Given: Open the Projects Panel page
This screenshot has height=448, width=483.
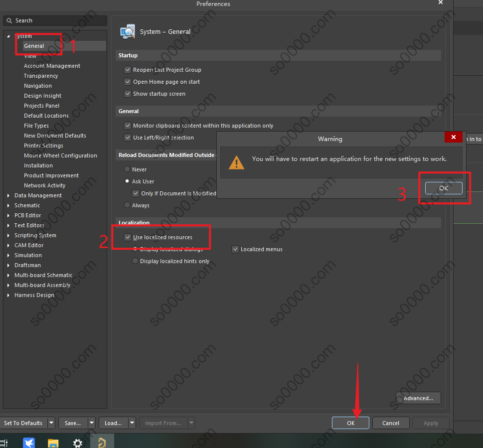Looking at the screenshot, I should pos(41,106).
